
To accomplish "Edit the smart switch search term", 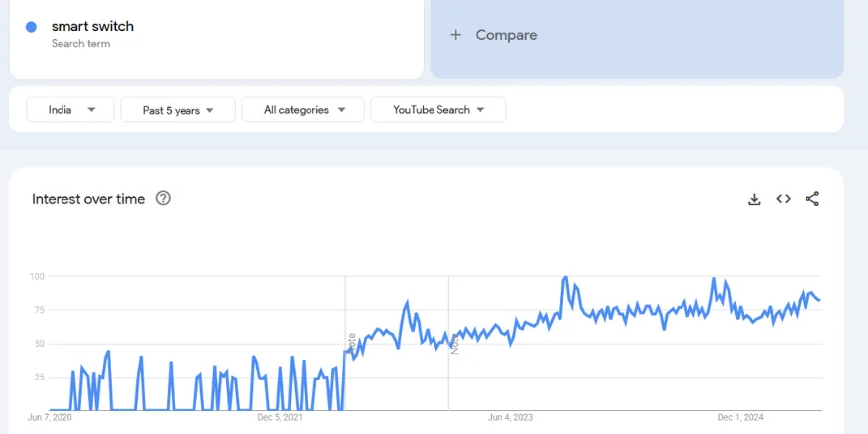I will [x=92, y=27].
